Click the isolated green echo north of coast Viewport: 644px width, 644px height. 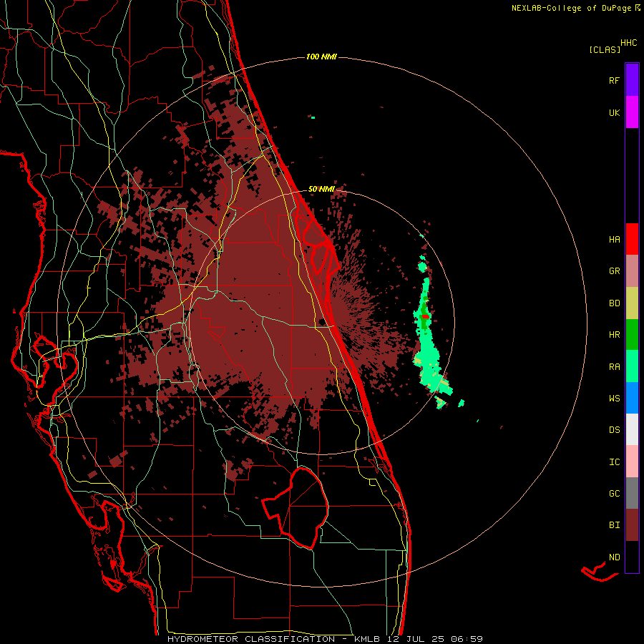click(313, 118)
